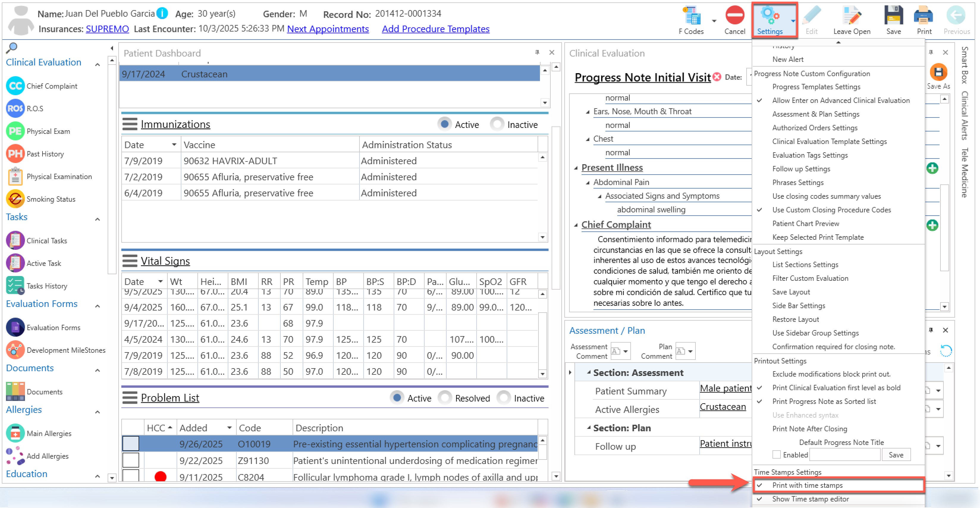This screenshot has width=980, height=508.
Task: Open the Chief Complaint sidebar icon
Action: pos(15,86)
